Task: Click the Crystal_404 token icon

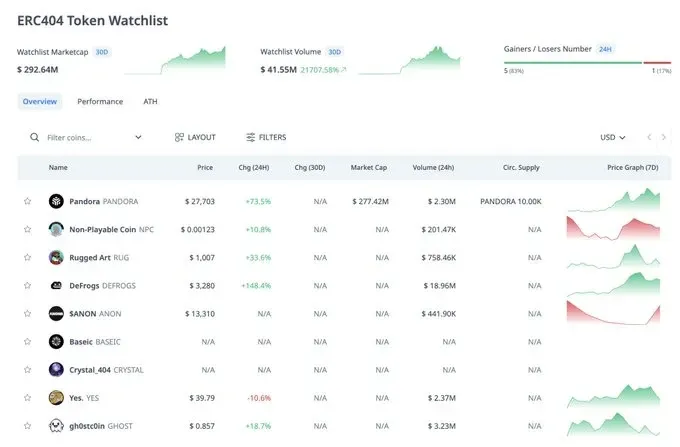Action: coord(56,369)
